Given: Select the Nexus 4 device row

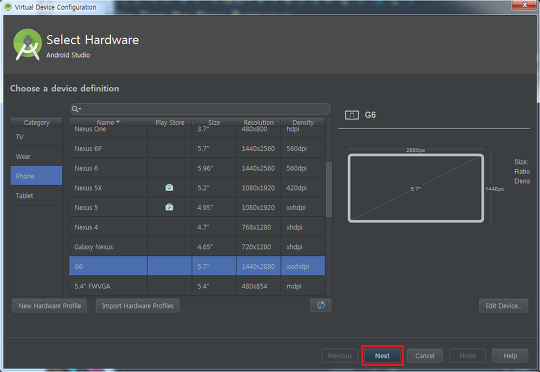Looking at the screenshot, I should click(197, 227).
